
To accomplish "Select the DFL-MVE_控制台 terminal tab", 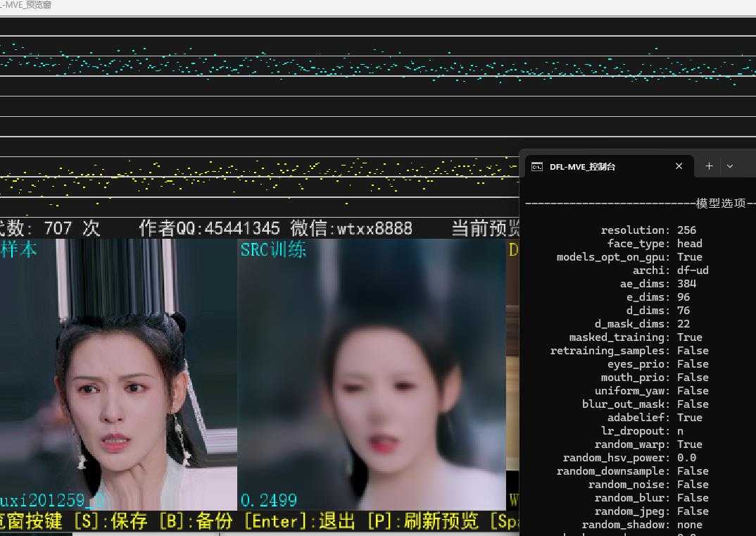I will (x=605, y=166).
